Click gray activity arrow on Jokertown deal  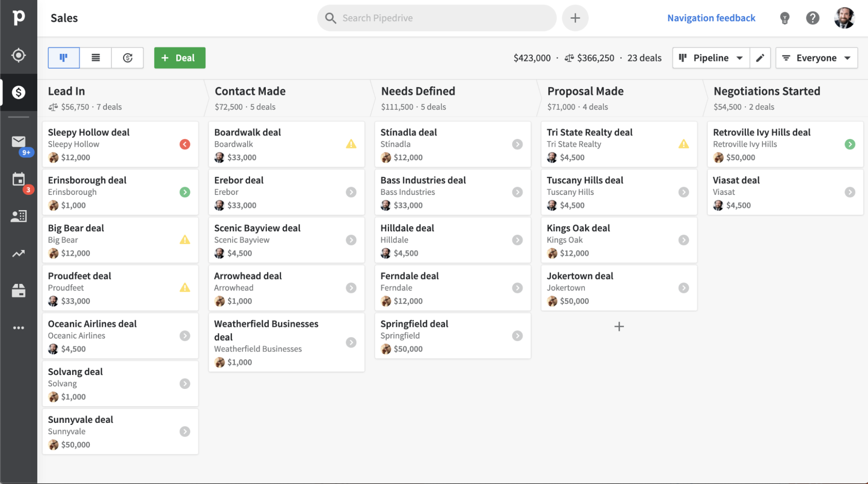[683, 288]
